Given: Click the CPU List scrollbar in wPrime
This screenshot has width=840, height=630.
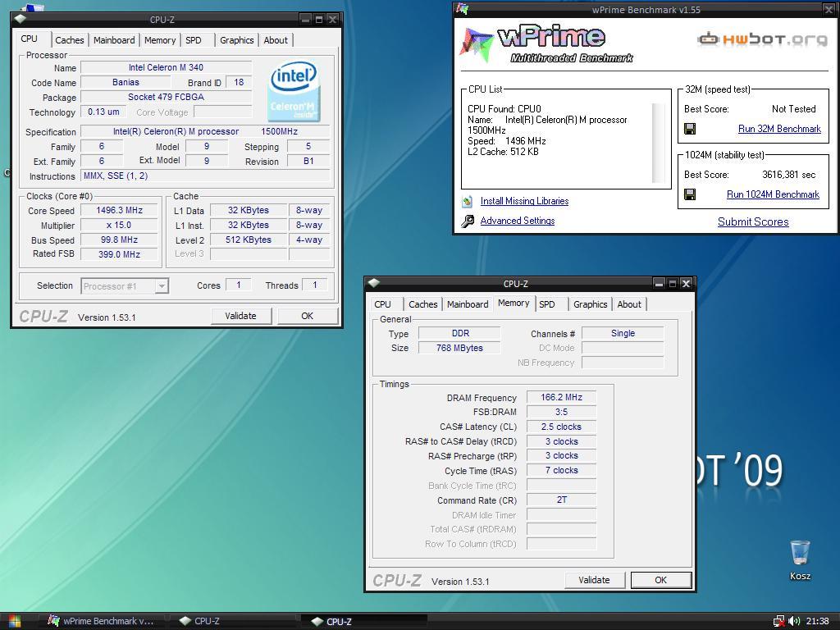Looking at the screenshot, I should [659, 143].
